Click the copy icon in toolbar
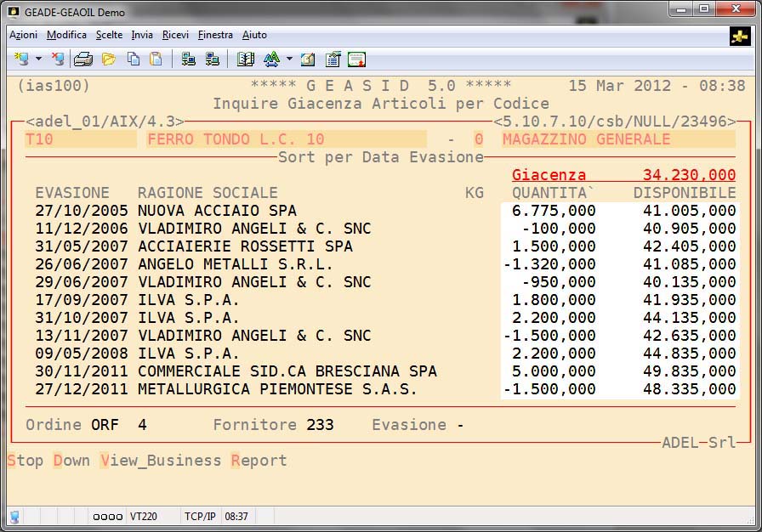Screen dimensions: 762x532 (x=133, y=59)
